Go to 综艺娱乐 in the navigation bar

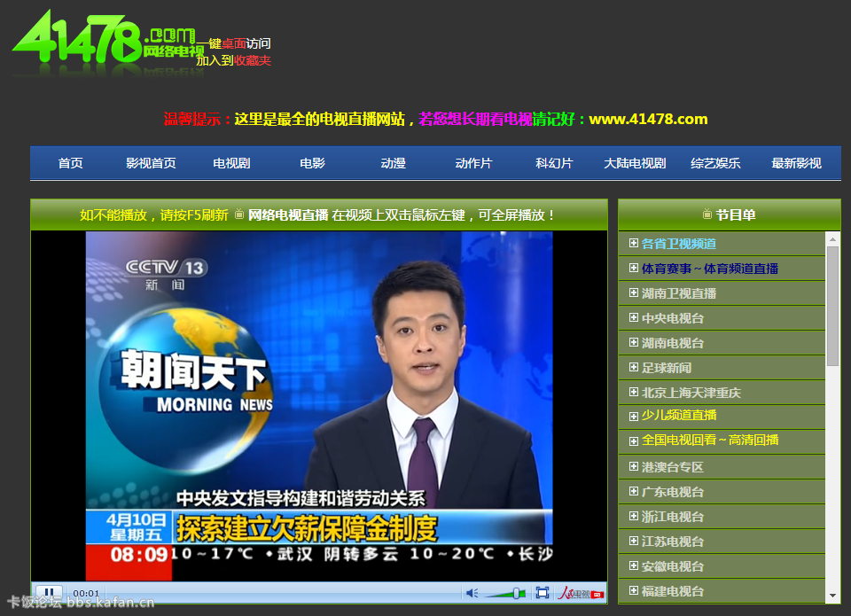pos(715,163)
